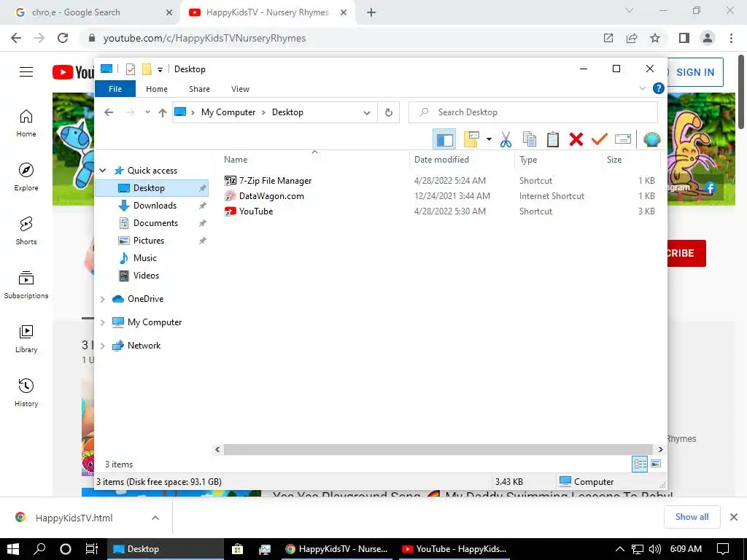Open YouTube Explore in sidebar
This screenshot has width=747, height=560.
click(26, 176)
